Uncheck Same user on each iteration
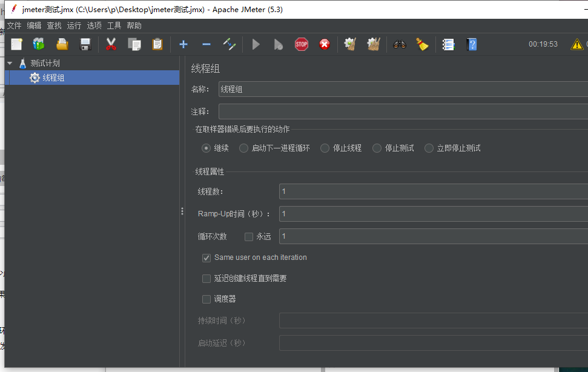The image size is (588, 372). (206, 257)
